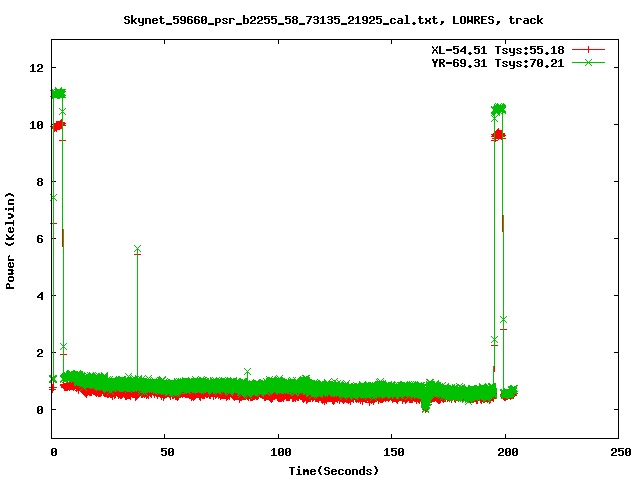
Task: Click x-axis tick label 250
Action: (620, 452)
